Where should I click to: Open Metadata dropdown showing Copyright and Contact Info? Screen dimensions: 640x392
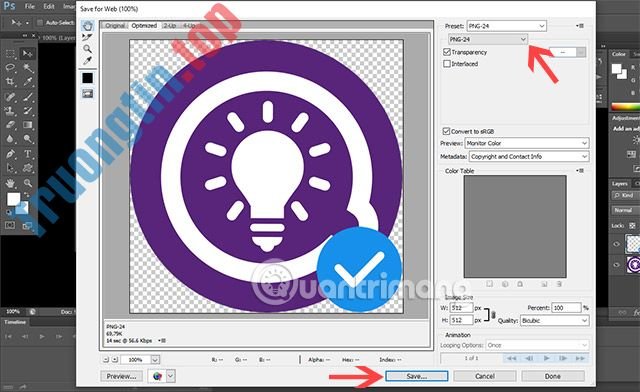coord(529,156)
